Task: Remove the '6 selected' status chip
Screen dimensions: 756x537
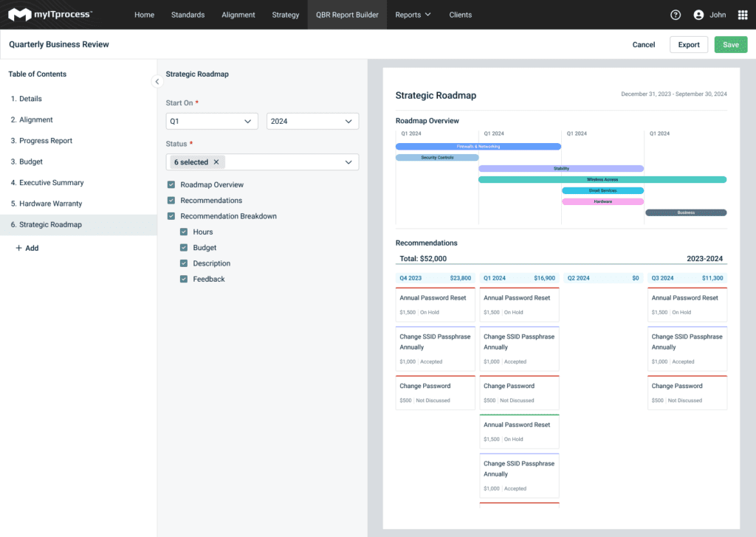Action: [x=216, y=162]
